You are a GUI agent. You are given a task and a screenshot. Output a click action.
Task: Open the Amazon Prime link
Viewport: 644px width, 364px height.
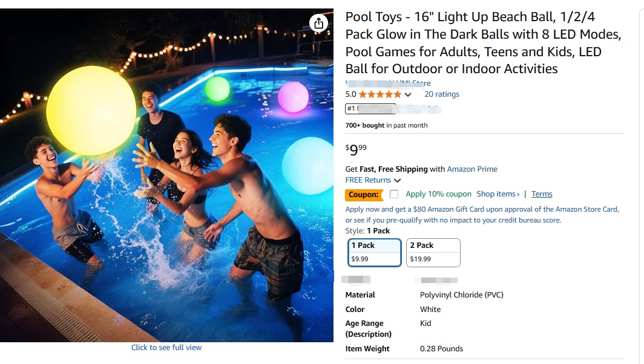coord(472,169)
